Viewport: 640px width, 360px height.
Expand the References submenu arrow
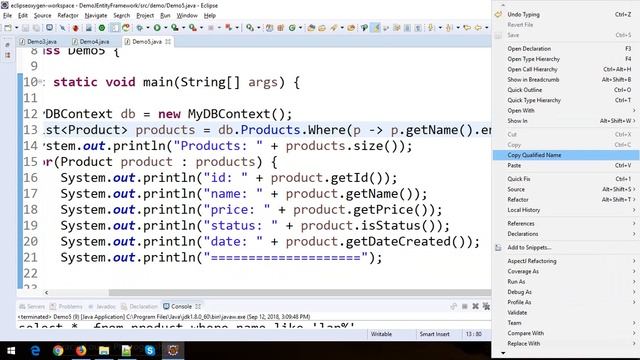tap(634, 223)
